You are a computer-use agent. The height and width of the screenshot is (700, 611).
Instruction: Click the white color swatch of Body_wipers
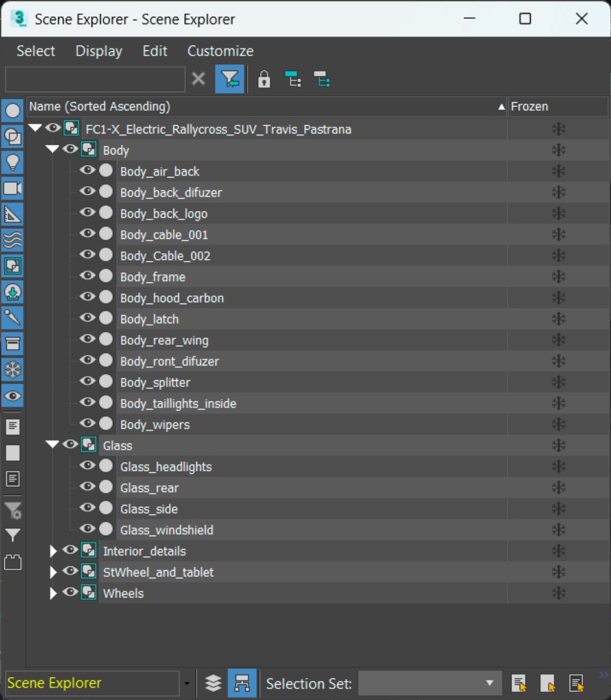(106, 423)
